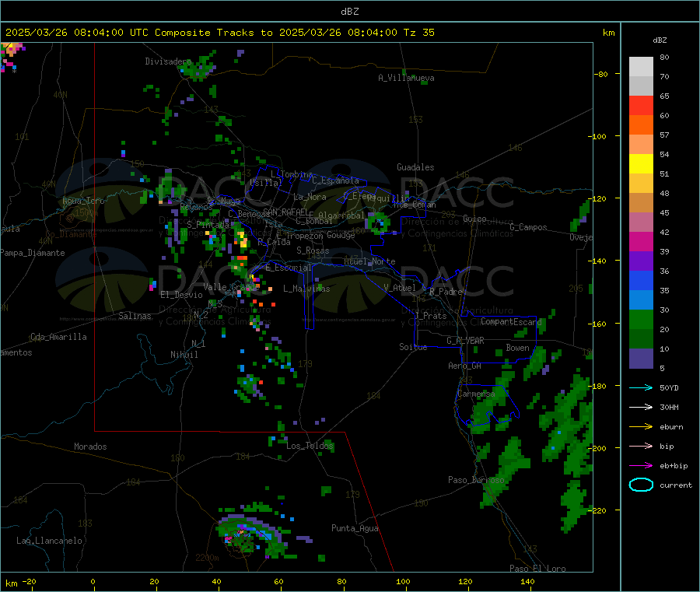The height and width of the screenshot is (592, 700).
Task: Click the L_Tombina map label
Action: (x=292, y=174)
